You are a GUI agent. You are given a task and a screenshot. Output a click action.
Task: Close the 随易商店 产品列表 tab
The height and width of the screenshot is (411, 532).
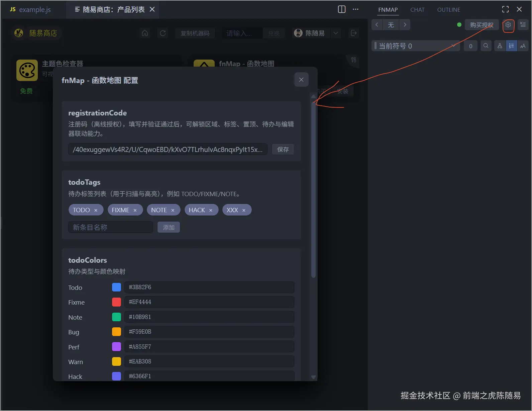coord(152,9)
